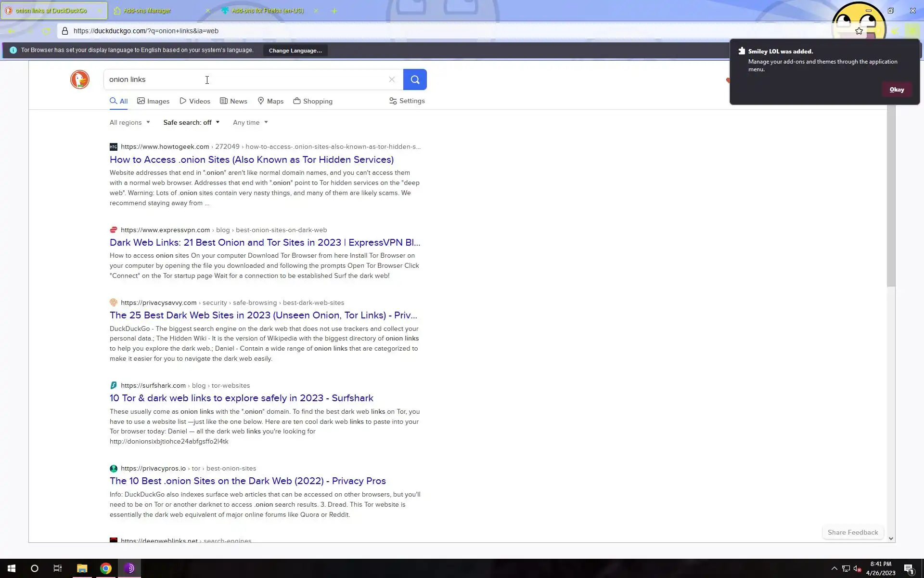
Task: Open a new tab with plus icon
Action: (x=334, y=11)
